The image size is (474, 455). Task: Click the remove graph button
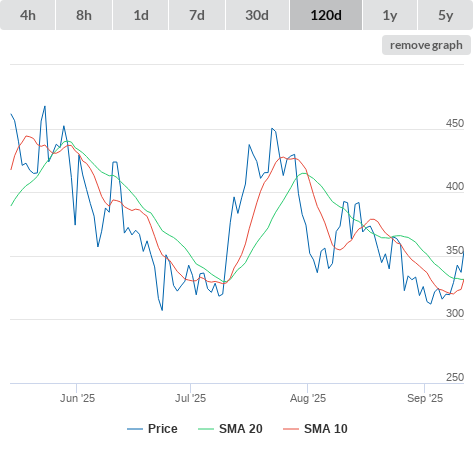(x=426, y=45)
